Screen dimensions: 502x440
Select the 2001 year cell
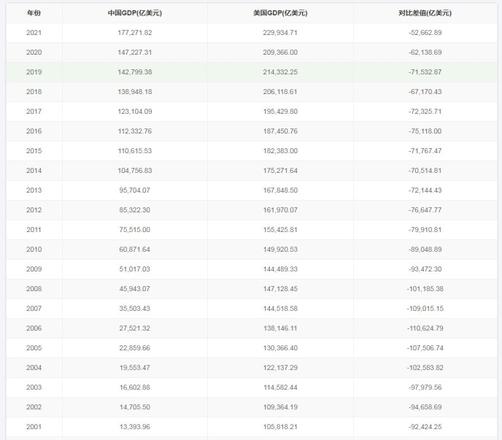[34, 427]
